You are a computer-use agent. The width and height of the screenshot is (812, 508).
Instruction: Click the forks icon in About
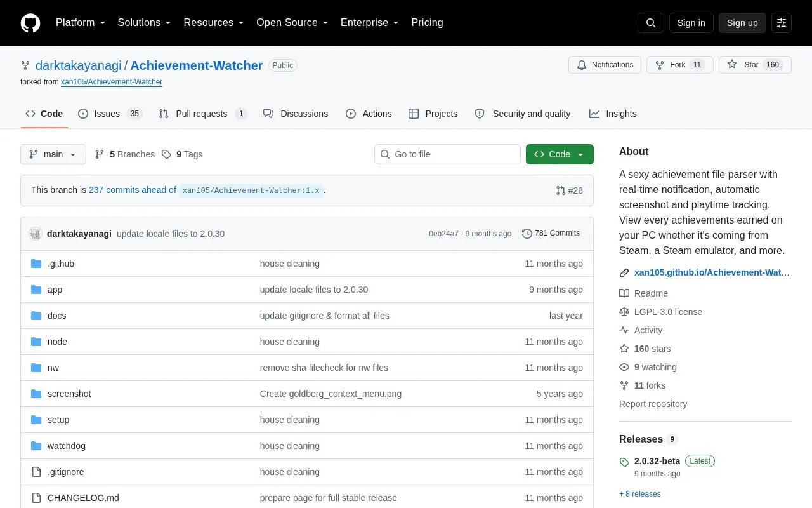click(624, 385)
